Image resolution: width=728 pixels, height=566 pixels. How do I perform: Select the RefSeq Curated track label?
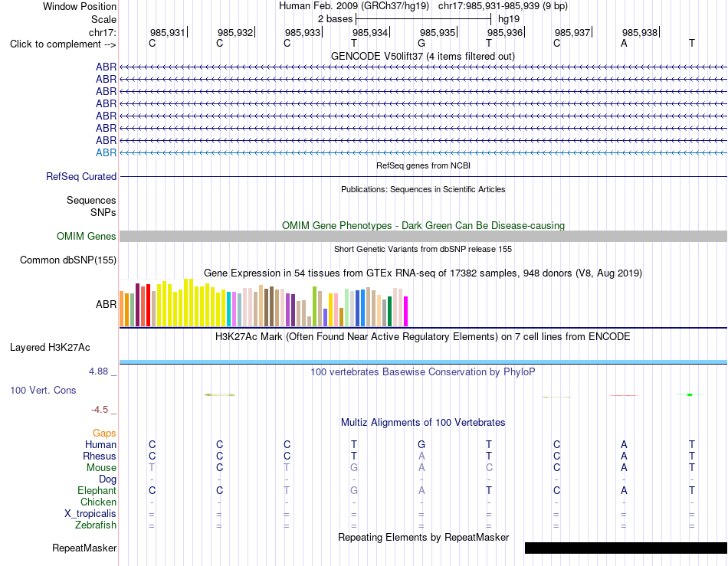(x=81, y=176)
